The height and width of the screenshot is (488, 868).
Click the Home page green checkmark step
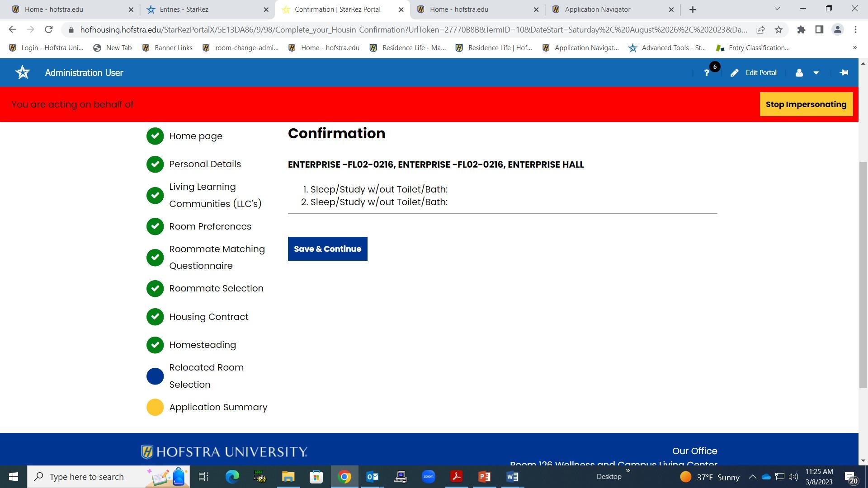(x=155, y=136)
